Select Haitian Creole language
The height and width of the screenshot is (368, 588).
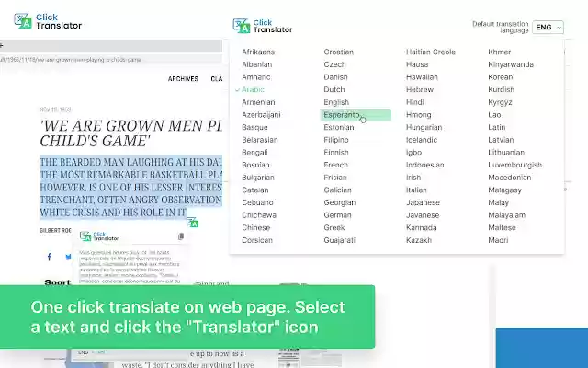pos(431,52)
